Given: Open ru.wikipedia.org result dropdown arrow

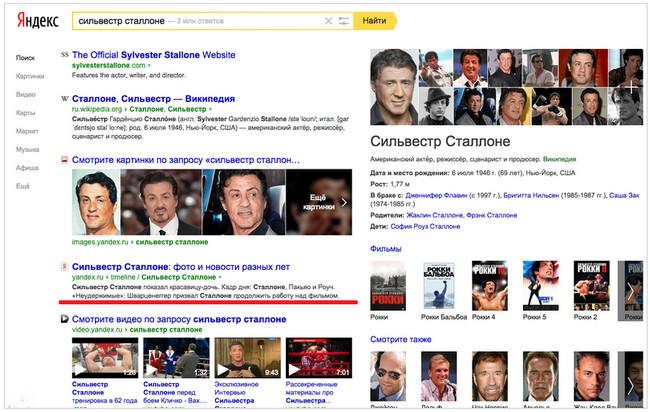Looking at the screenshot, I should point(210,109).
